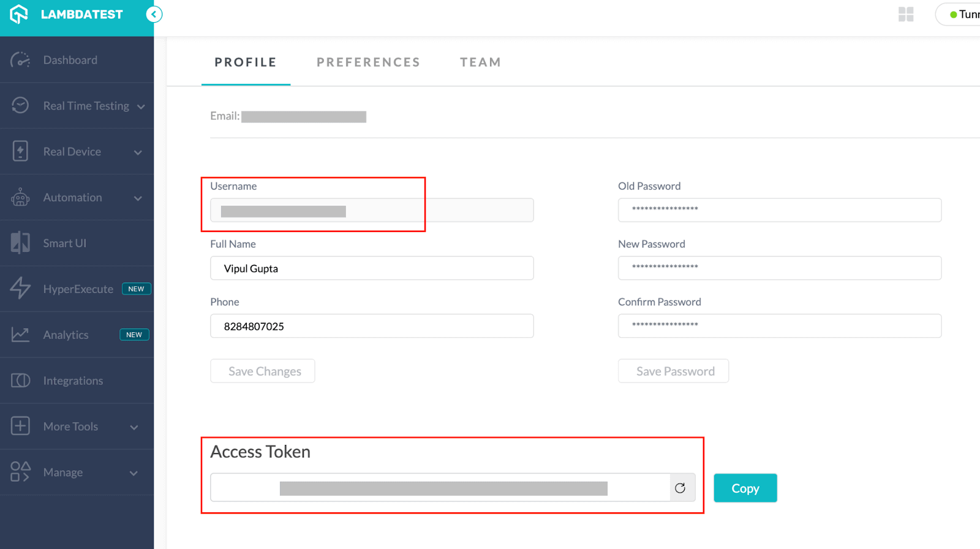Image resolution: width=980 pixels, height=549 pixels.
Task: Click the Access Token text field
Action: coord(440,488)
